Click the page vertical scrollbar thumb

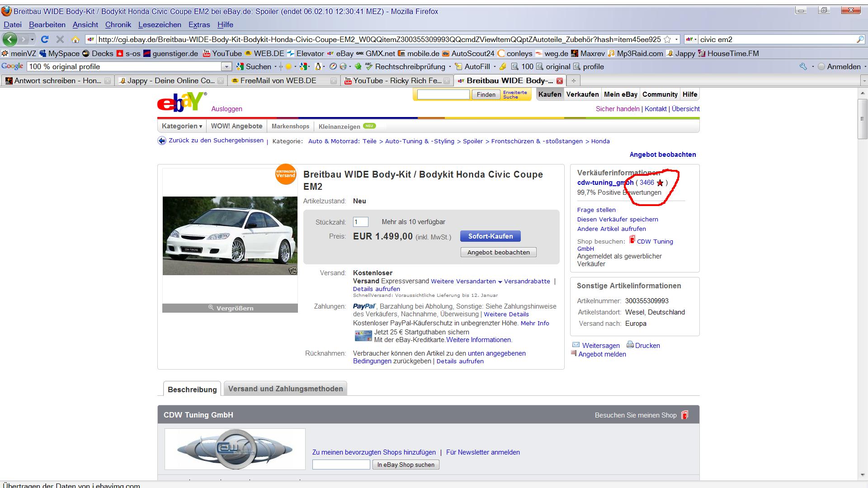tap(863, 118)
